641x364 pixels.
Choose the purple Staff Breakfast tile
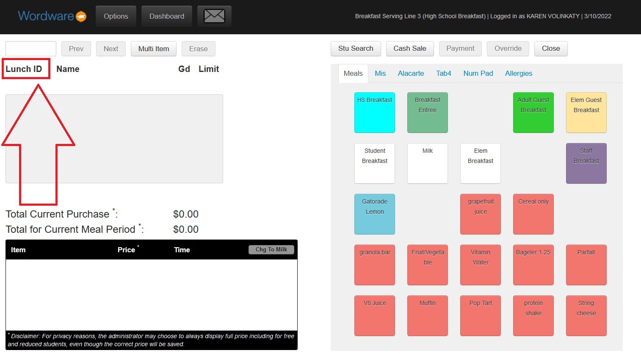(x=586, y=163)
